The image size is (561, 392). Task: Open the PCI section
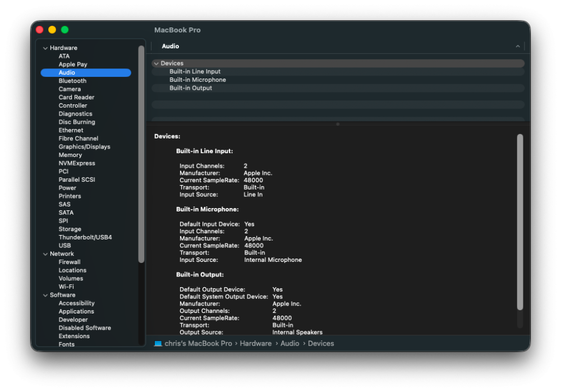point(63,171)
